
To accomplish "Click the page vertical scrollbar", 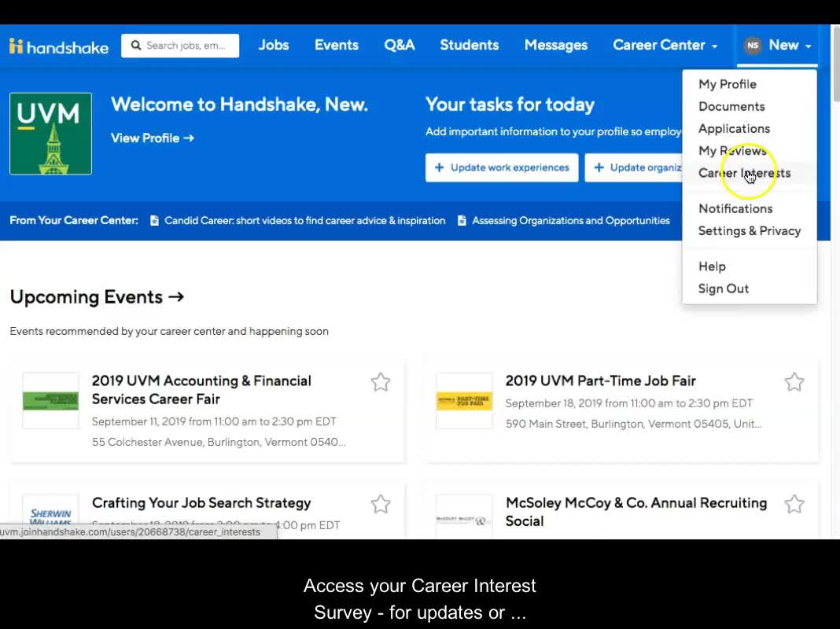I will tap(835, 64).
